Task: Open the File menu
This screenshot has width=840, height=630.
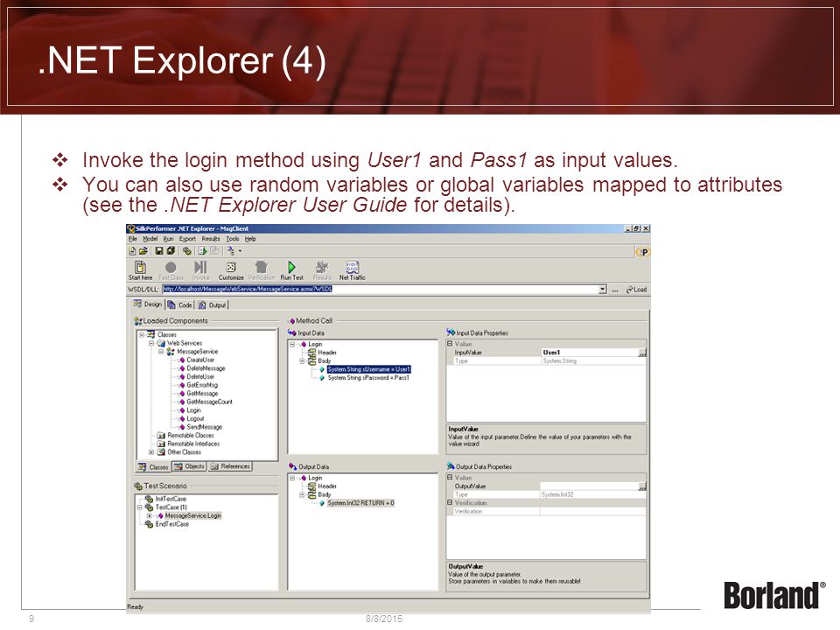Action: [132, 239]
